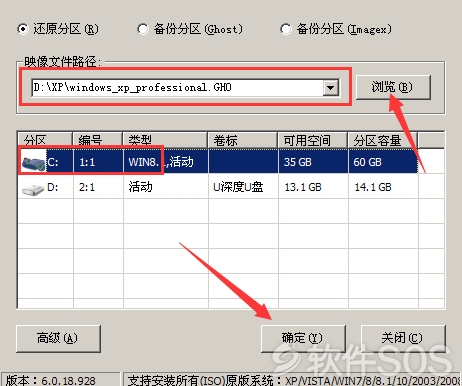Click the 35 GB free space cell
Screen dimensions: 462x386
pyautogui.click(x=313, y=162)
